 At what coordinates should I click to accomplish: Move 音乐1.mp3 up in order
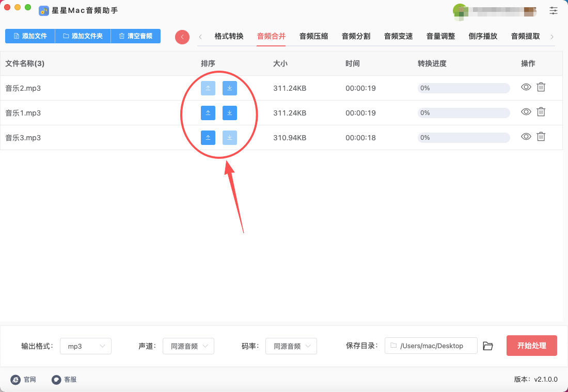coord(208,112)
